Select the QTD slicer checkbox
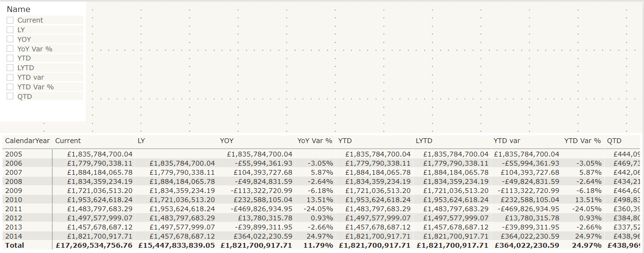Screen dimensions: 644x253 click(x=10, y=96)
